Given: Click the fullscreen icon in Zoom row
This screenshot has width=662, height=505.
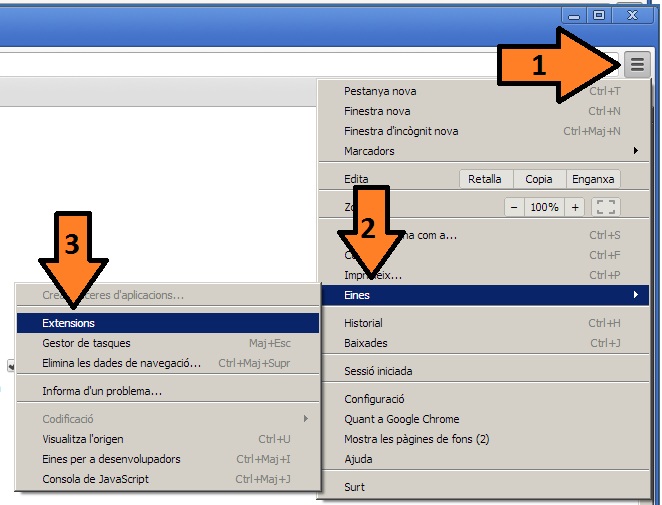Looking at the screenshot, I should coord(606,207).
